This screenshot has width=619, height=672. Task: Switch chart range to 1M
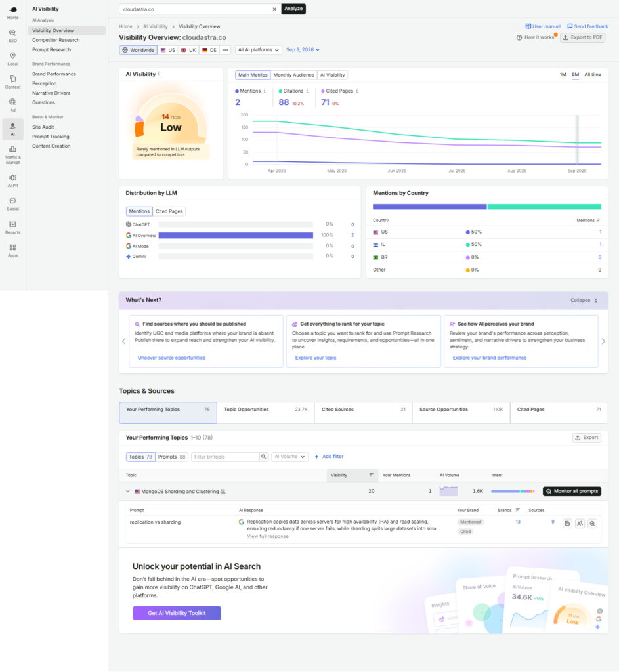coord(563,75)
